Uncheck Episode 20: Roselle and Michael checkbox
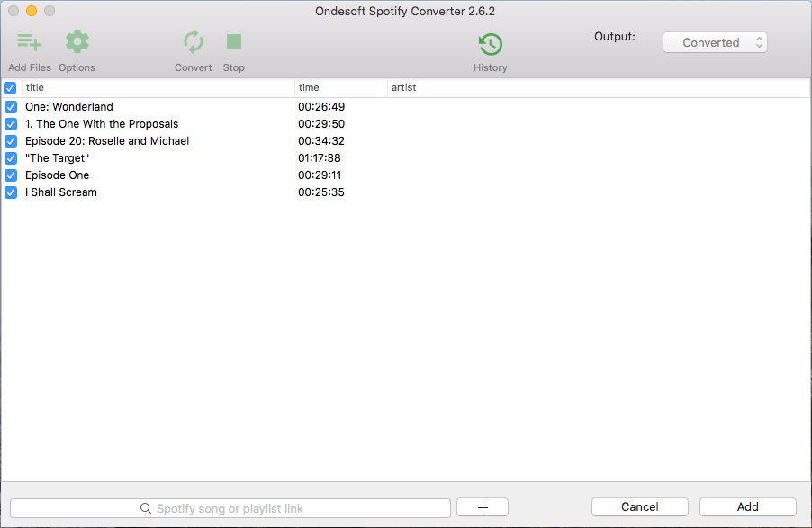812x528 pixels. (11, 141)
